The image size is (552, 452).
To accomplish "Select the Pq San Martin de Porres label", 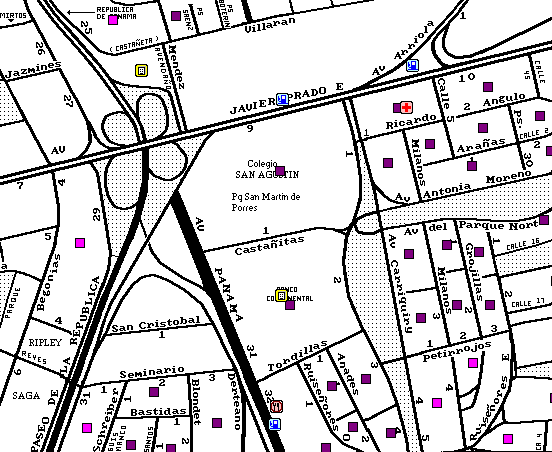I will click(x=266, y=202).
